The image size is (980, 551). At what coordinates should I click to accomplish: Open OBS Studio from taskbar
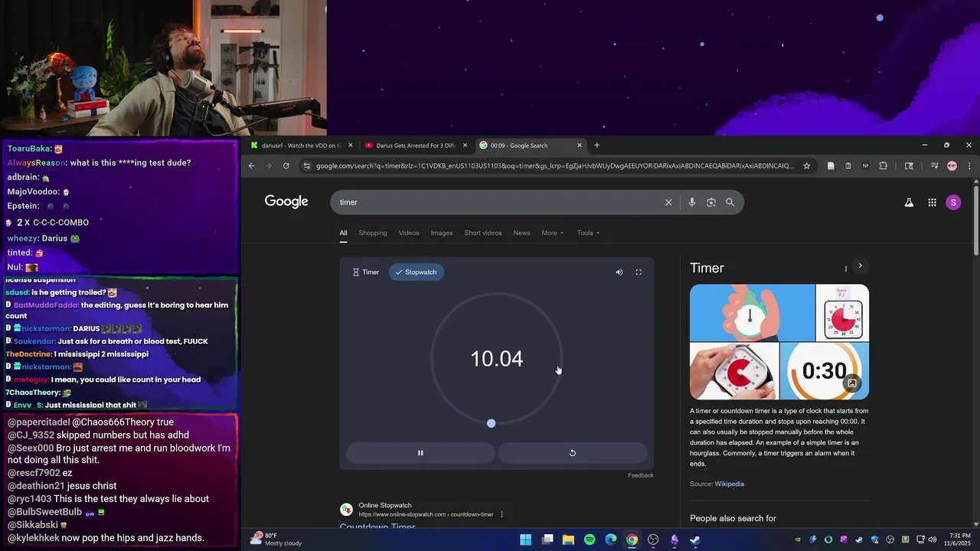pos(653,540)
